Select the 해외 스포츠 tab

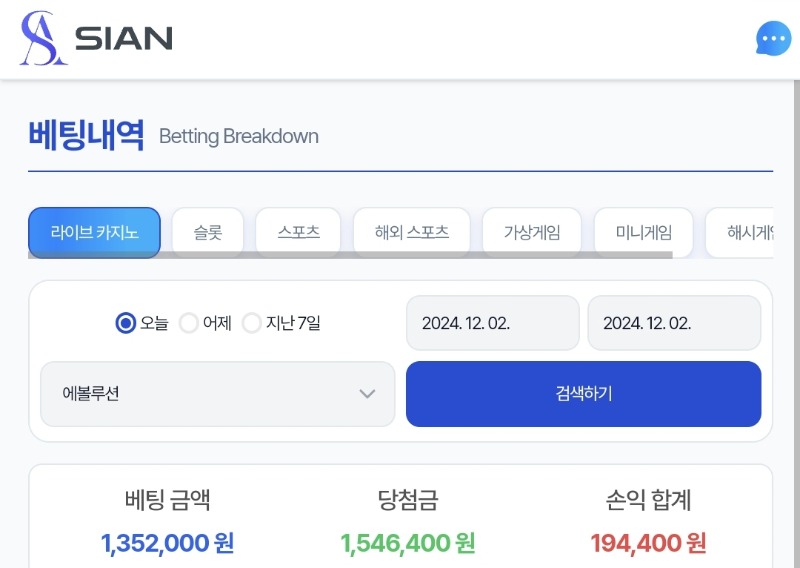tap(412, 233)
